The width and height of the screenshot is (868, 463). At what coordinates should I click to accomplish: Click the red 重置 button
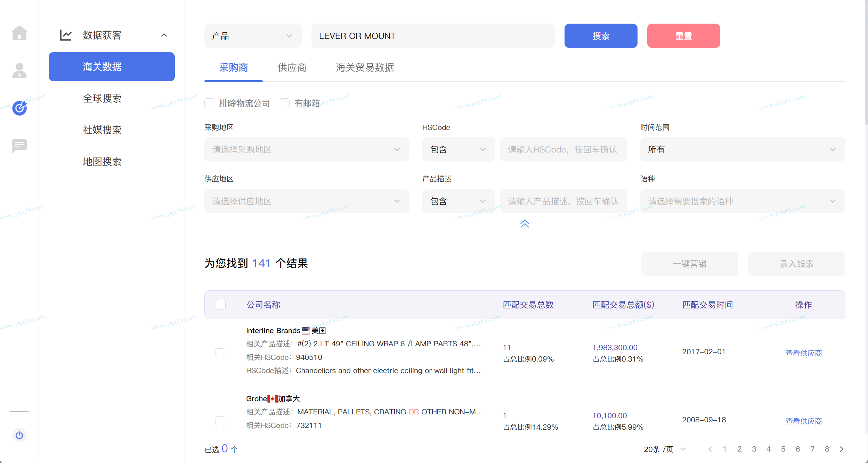coord(684,36)
